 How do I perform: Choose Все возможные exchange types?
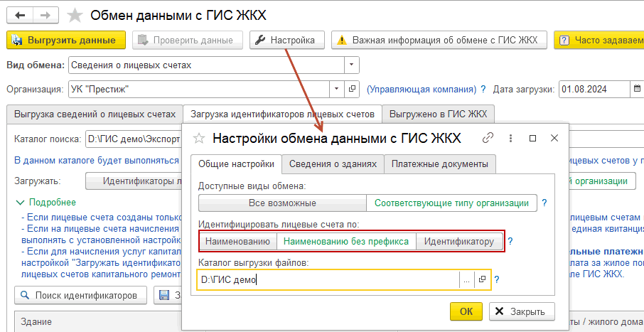(x=282, y=203)
